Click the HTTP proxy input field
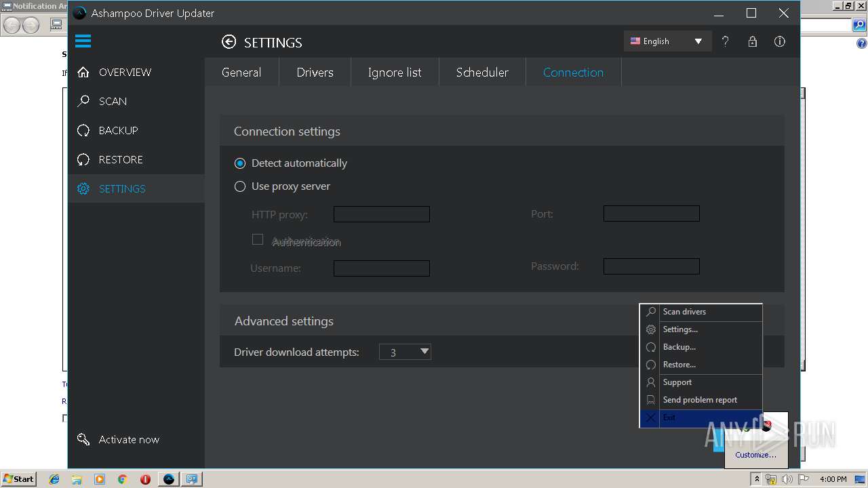The height and width of the screenshot is (488, 868). point(382,214)
